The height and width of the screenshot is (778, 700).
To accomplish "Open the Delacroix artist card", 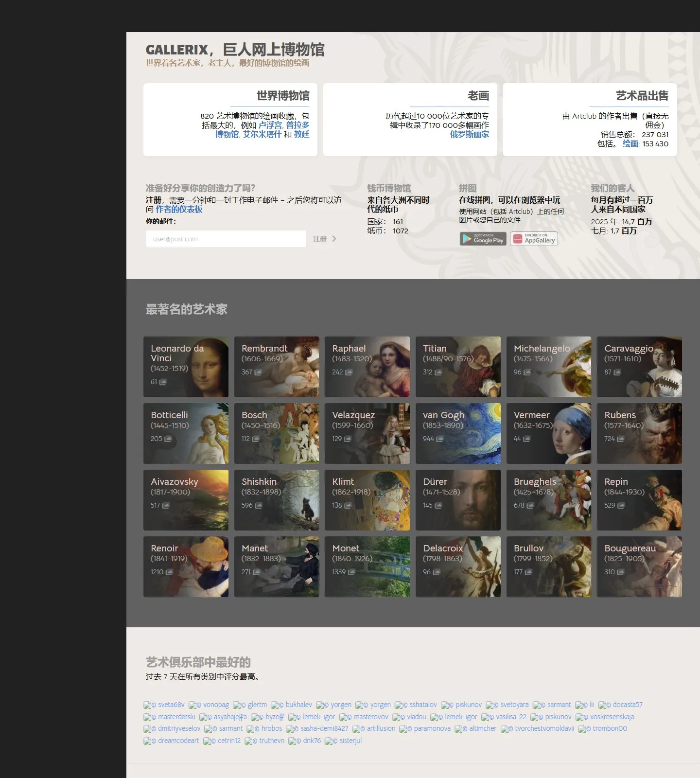I will 458,566.
